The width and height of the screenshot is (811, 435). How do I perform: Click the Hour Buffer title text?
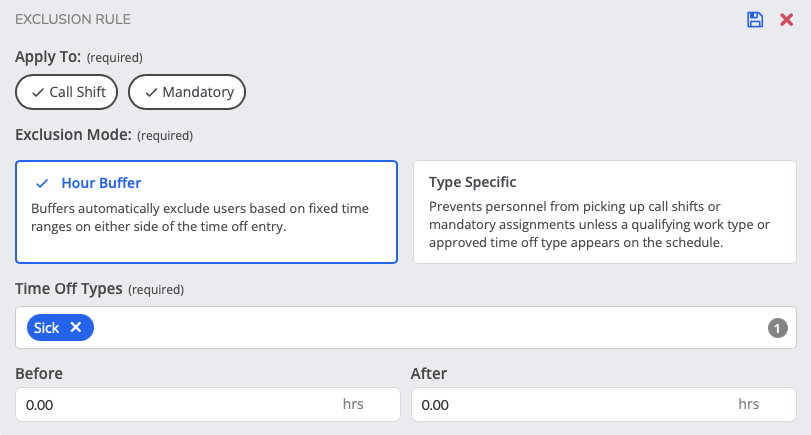tap(101, 183)
